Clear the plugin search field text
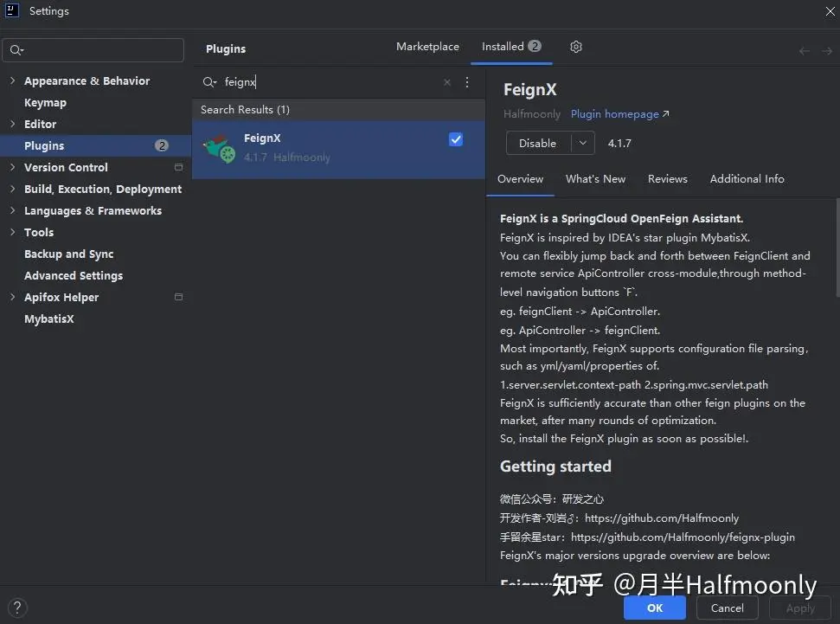This screenshot has height=624, width=840. [x=447, y=82]
